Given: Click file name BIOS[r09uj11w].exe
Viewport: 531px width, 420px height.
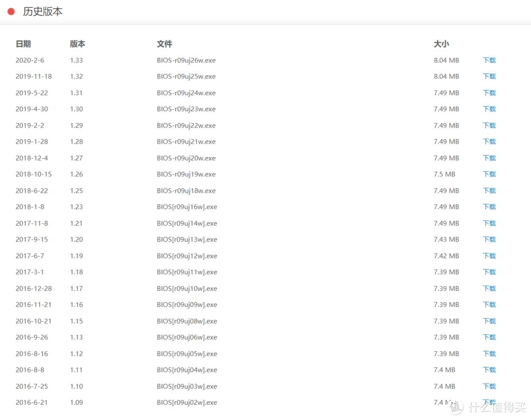Looking at the screenshot, I should click(187, 272).
